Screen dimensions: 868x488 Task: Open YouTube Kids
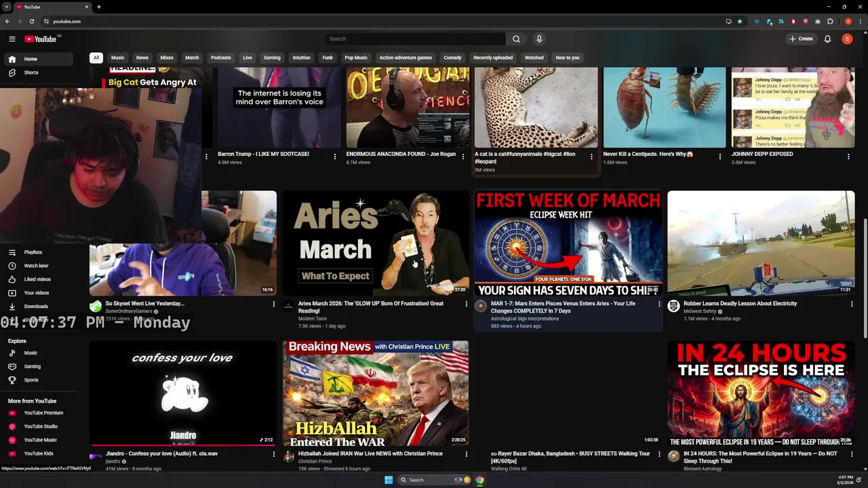tap(37, 453)
